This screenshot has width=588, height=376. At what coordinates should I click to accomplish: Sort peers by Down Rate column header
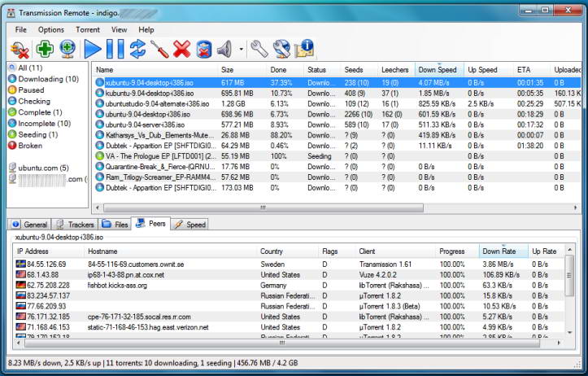tap(503, 251)
